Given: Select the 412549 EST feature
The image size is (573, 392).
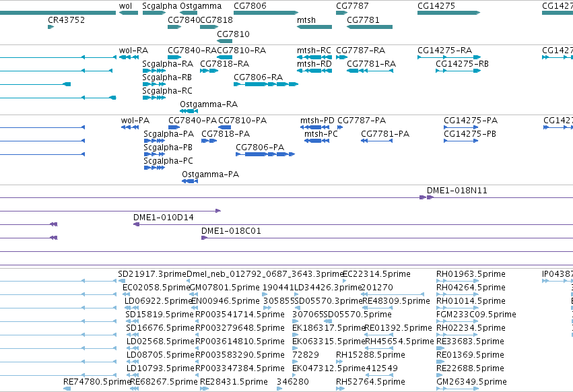Looking at the screenshot, I should pyautogui.click(x=379, y=375).
